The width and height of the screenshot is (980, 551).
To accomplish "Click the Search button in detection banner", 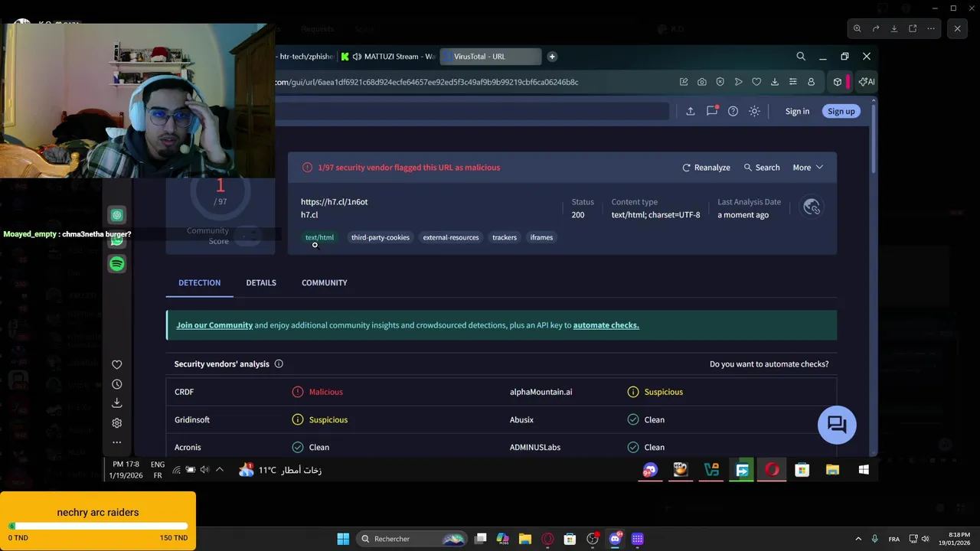I will [x=762, y=168].
